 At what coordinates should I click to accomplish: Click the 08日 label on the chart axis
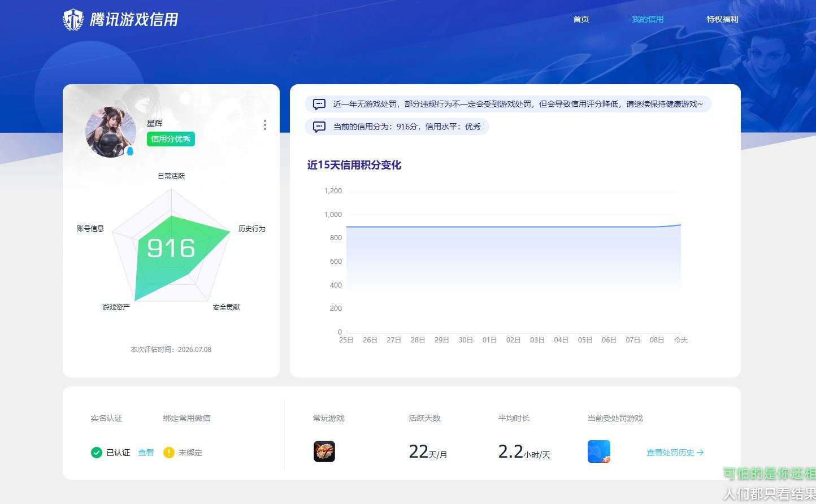tap(657, 340)
